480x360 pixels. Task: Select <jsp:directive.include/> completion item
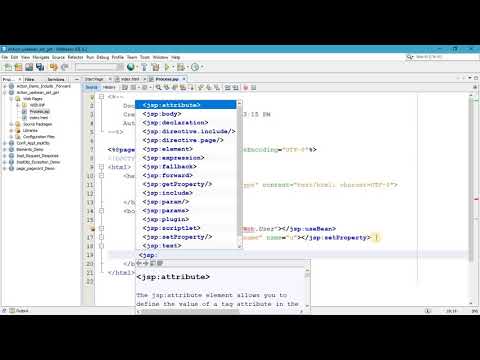[x=186, y=131]
